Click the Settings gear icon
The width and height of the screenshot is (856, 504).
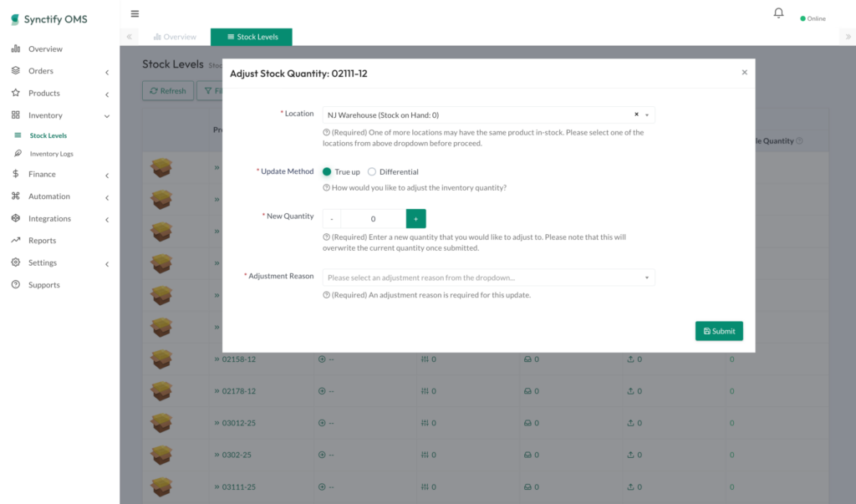coord(16,262)
